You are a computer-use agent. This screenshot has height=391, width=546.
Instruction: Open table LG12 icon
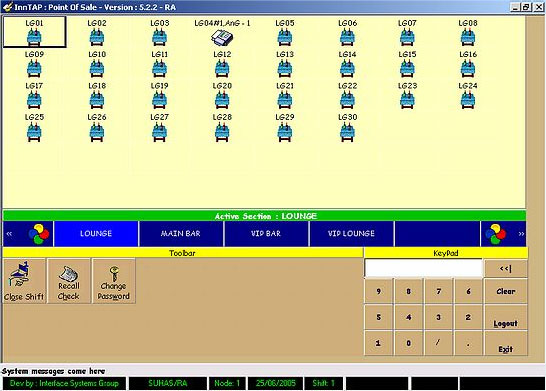tap(222, 69)
